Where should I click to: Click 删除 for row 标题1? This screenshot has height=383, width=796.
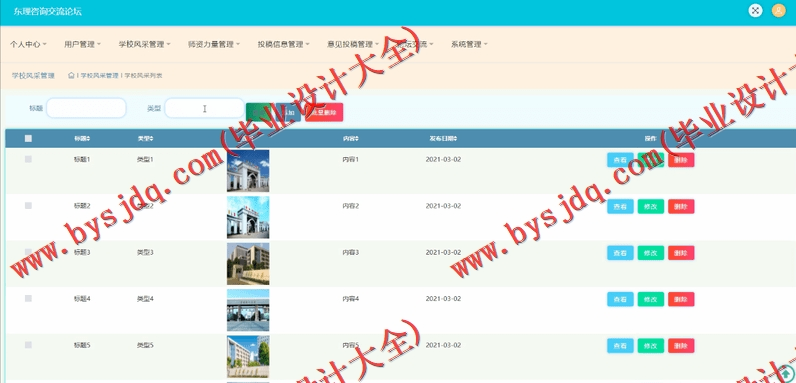pyautogui.click(x=681, y=160)
